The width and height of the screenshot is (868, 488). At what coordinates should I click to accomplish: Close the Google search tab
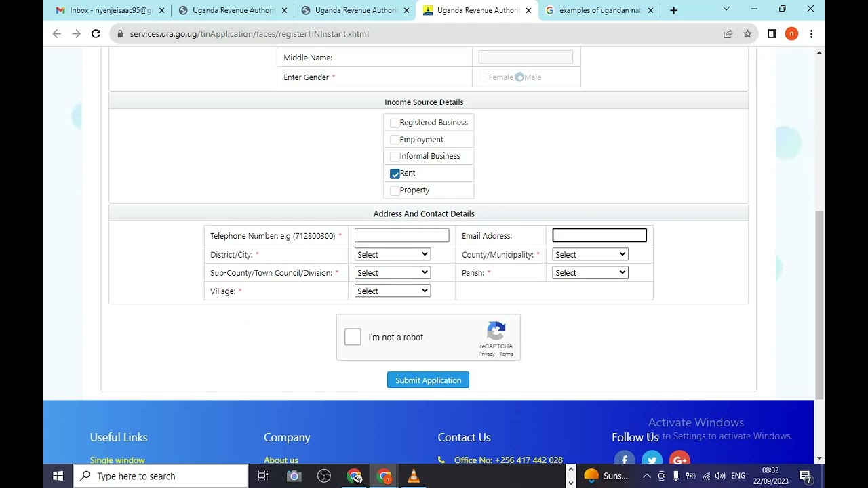pyautogui.click(x=651, y=10)
